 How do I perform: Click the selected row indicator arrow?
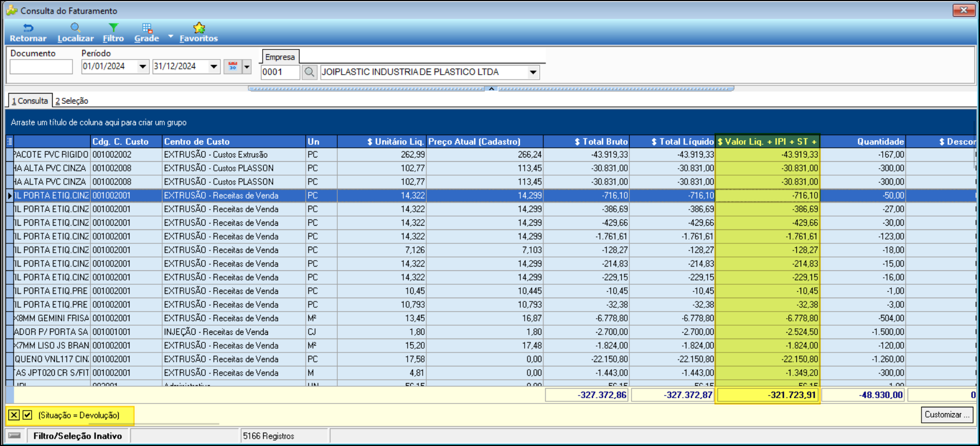[10, 196]
